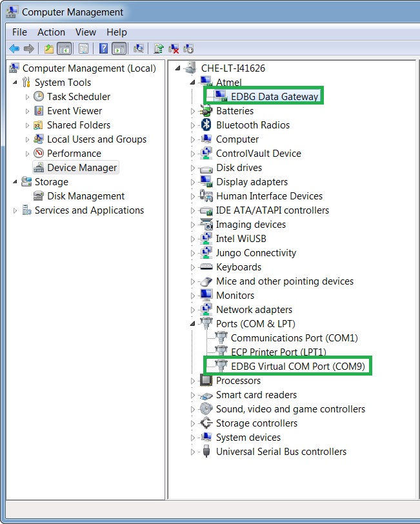Expand the Human Interface Devices category
The image size is (420, 524).
pyautogui.click(x=192, y=196)
